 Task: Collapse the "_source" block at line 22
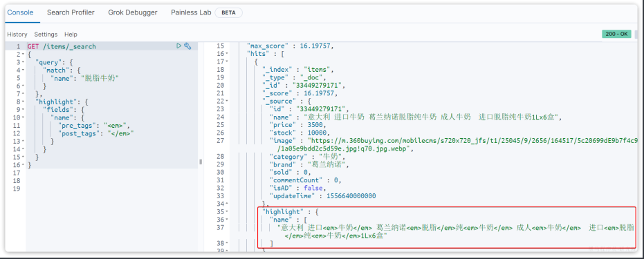click(227, 102)
